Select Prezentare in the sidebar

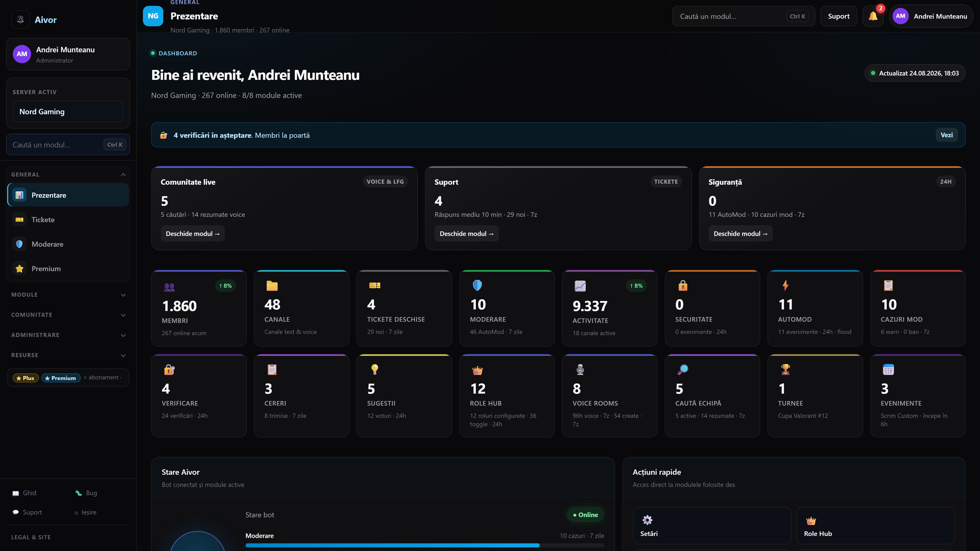pos(68,195)
